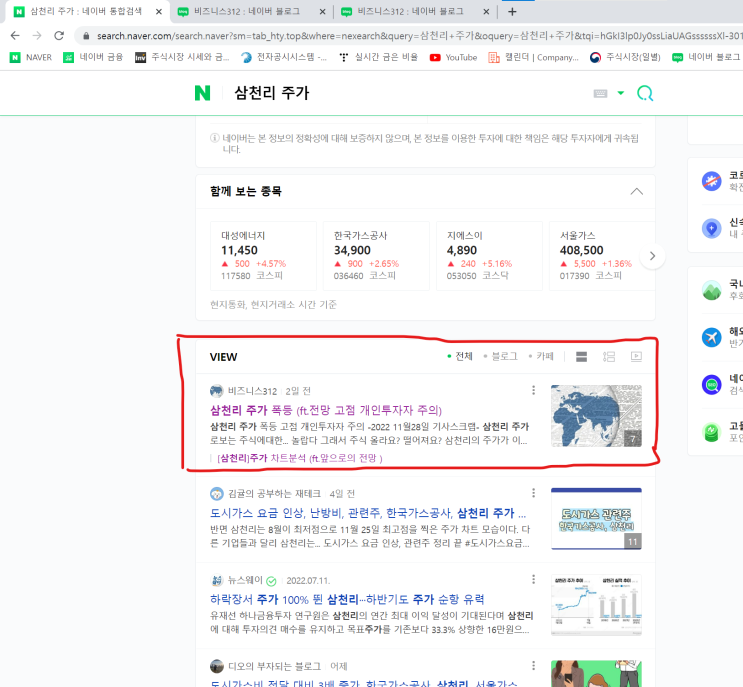Select the 카페 filter in VIEW
Viewport: 743px width, 687px height.
coord(541,356)
